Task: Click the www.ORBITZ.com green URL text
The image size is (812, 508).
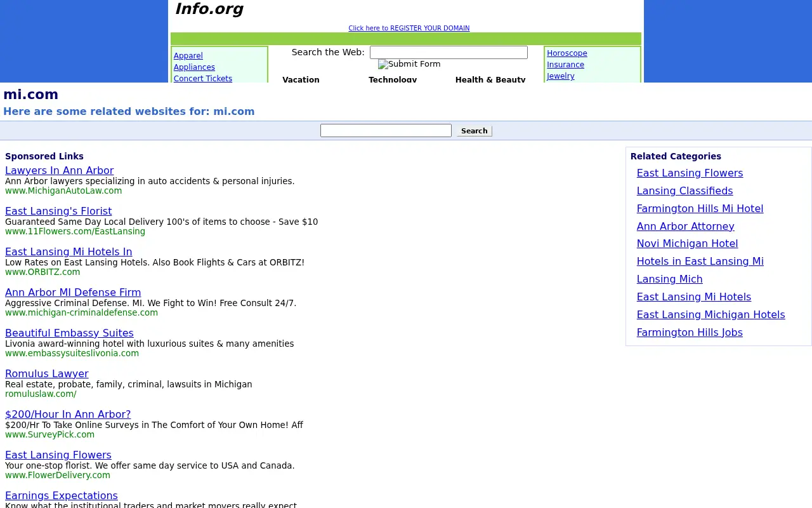Action: (x=43, y=272)
